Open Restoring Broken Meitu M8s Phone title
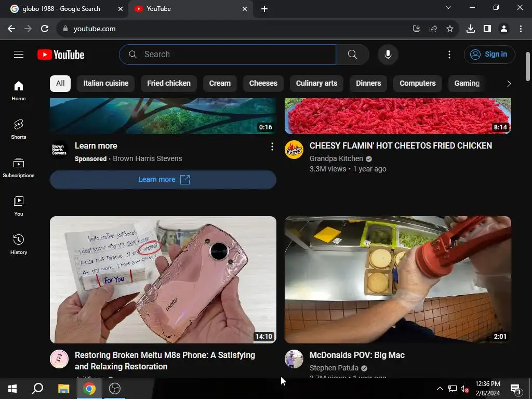Viewport: 532px width, 399px height. click(165, 361)
